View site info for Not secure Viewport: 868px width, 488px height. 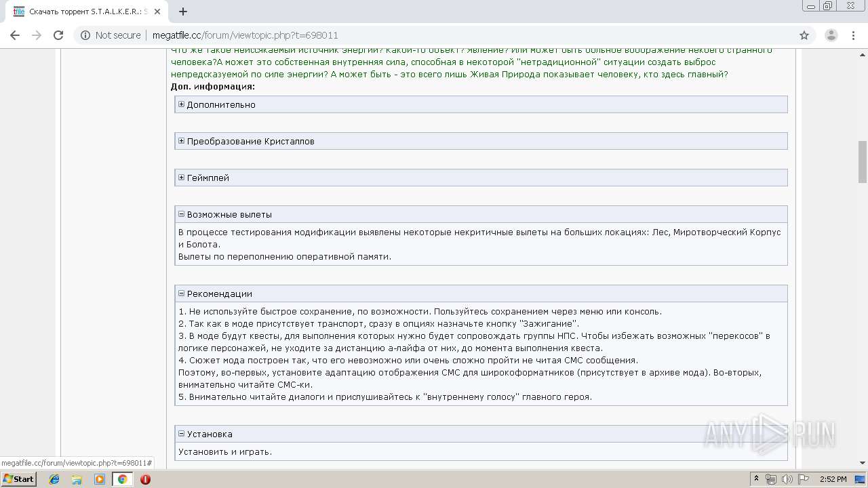coord(111,35)
